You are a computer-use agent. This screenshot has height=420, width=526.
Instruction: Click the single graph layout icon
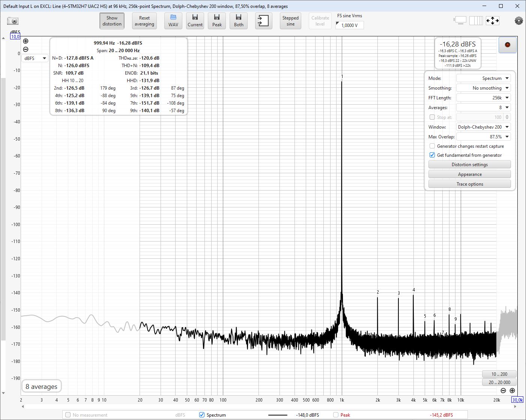[460, 20]
